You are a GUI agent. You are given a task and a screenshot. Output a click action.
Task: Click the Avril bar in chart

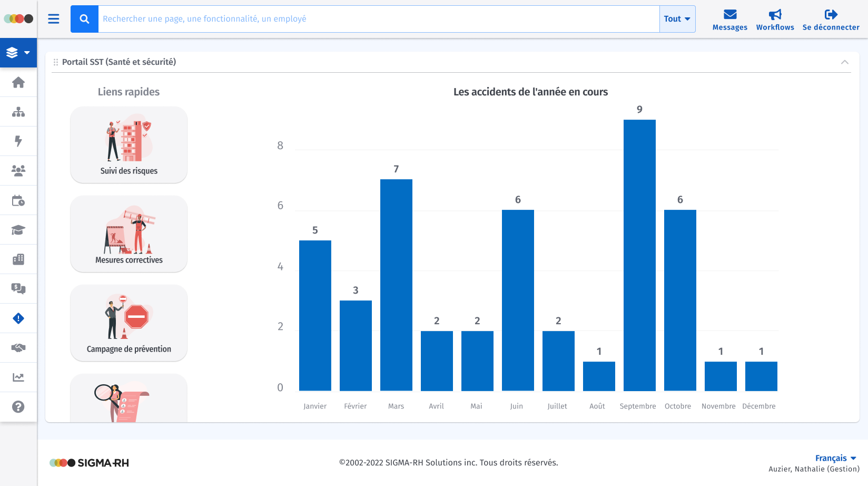pos(437,361)
